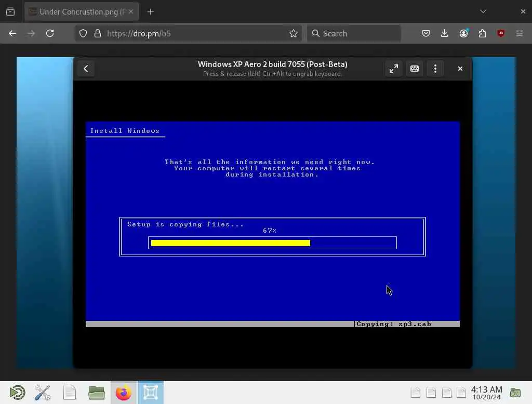Open the uBlock Origin popup
Screen dimensions: 532x404
click(501, 33)
